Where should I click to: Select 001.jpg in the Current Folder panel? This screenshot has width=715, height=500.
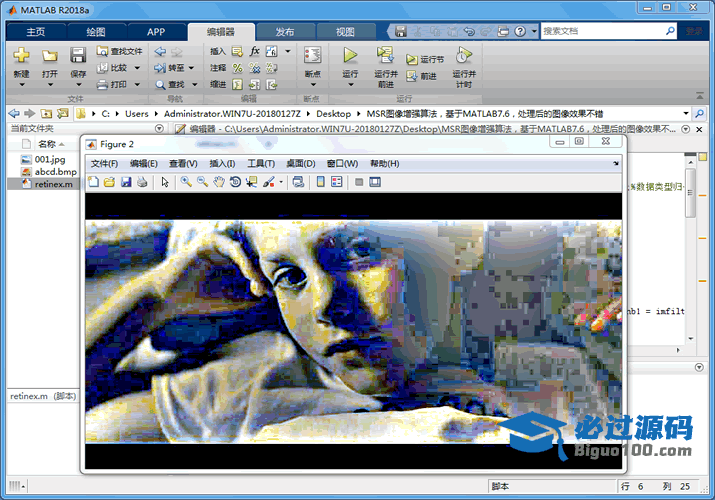point(44,160)
